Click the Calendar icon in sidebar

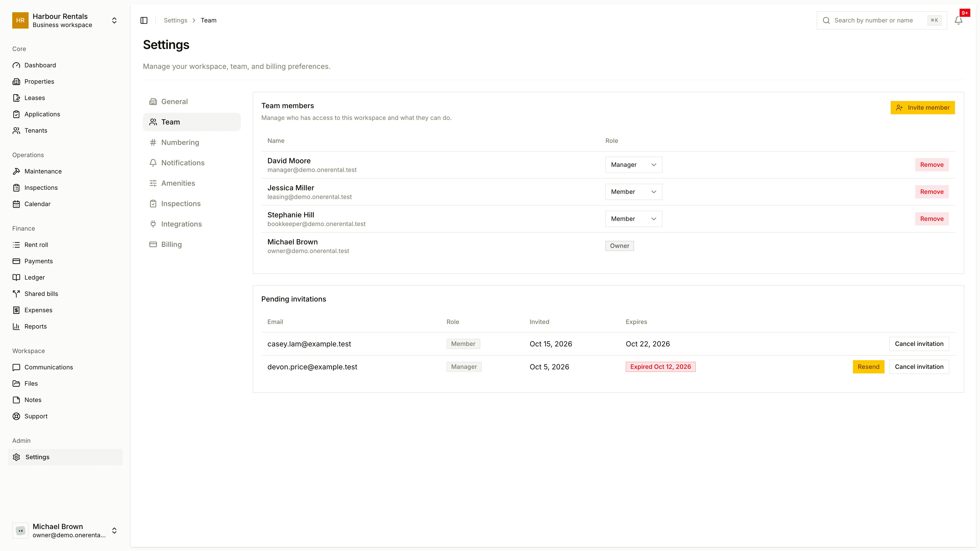click(x=16, y=204)
